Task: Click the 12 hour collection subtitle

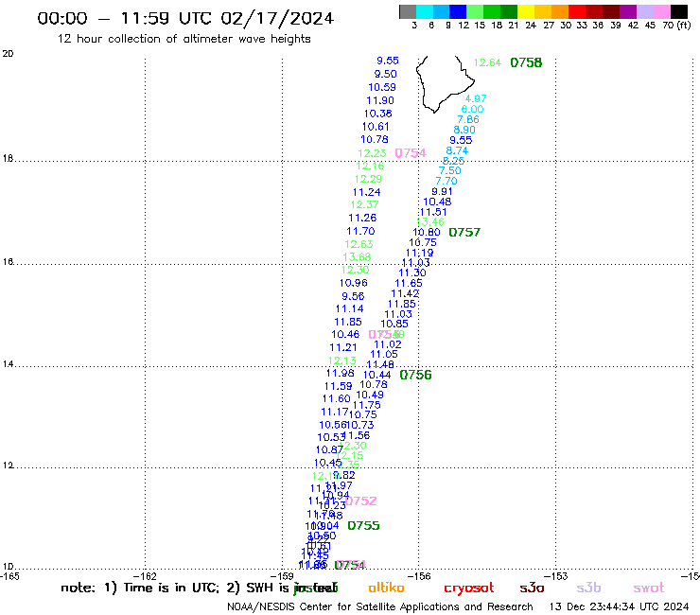Action: tap(184, 39)
